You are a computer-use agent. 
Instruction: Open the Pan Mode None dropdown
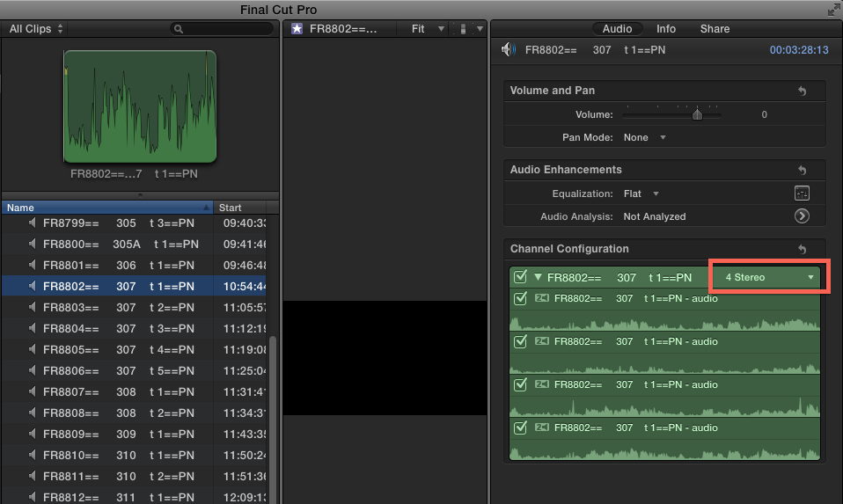tap(645, 137)
